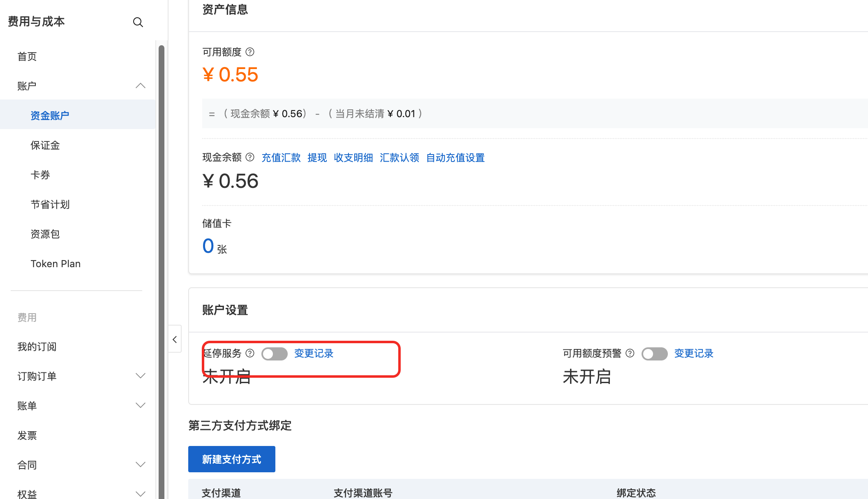Turn on the 可用额度预警 switch
Viewport: 868px width, 499px height.
(655, 354)
